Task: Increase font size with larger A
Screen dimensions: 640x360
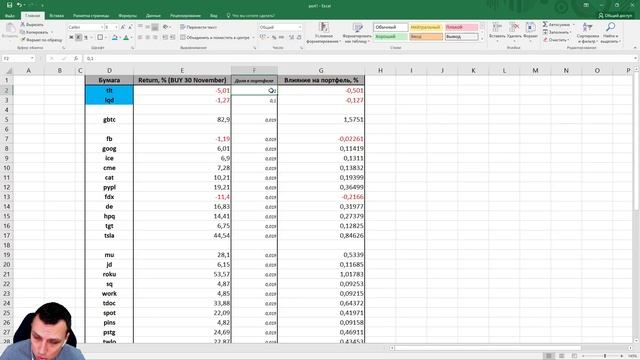Action: click(x=123, y=27)
